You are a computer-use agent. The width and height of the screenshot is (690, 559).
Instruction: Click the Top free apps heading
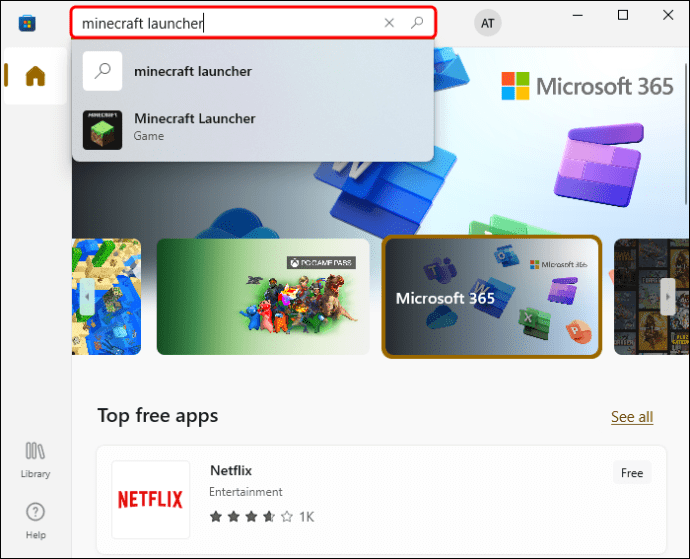pos(158,416)
